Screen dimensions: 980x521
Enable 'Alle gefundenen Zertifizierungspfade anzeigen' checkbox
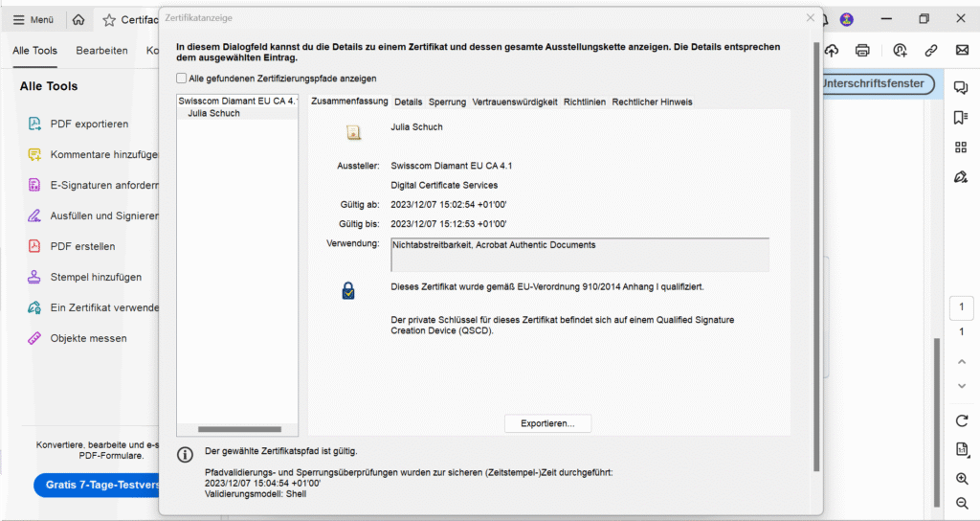182,79
